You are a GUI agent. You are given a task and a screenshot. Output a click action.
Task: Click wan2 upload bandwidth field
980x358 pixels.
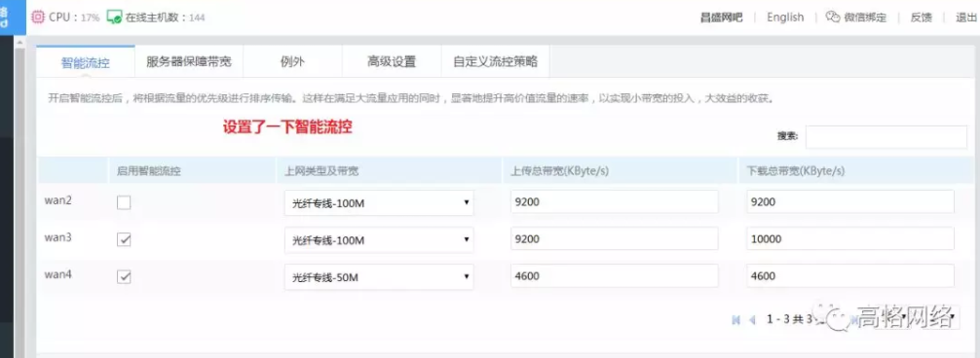(x=615, y=202)
